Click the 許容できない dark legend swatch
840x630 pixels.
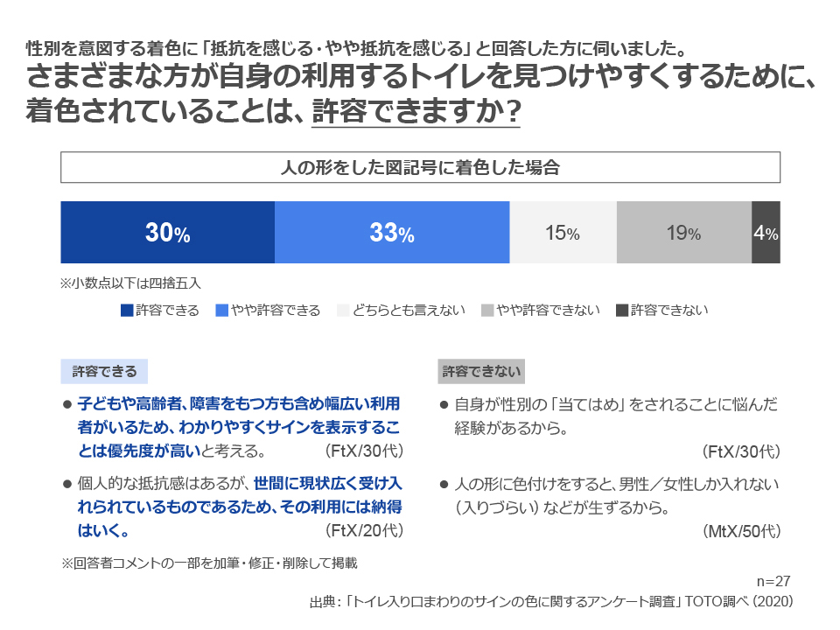pyautogui.click(x=622, y=310)
